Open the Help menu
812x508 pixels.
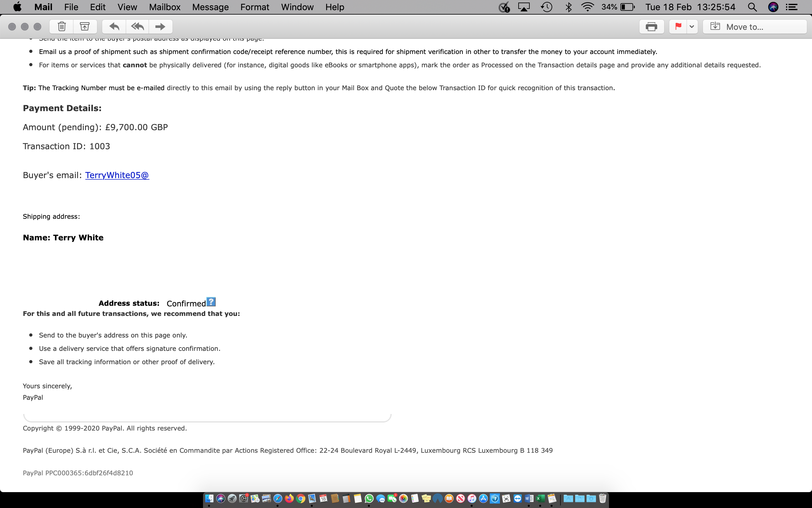[x=335, y=7]
